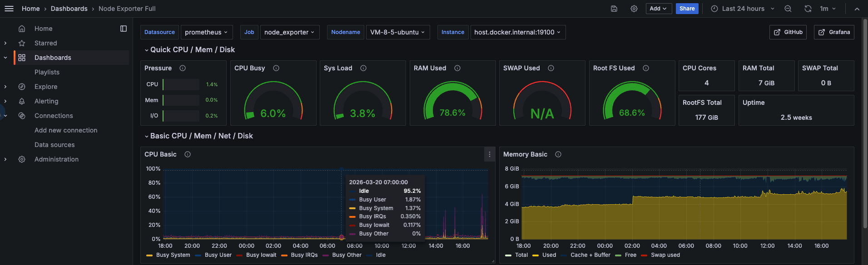Open the prometheus datasource dropdown
The width and height of the screenshot is (868, 265).
click(207, 32)
